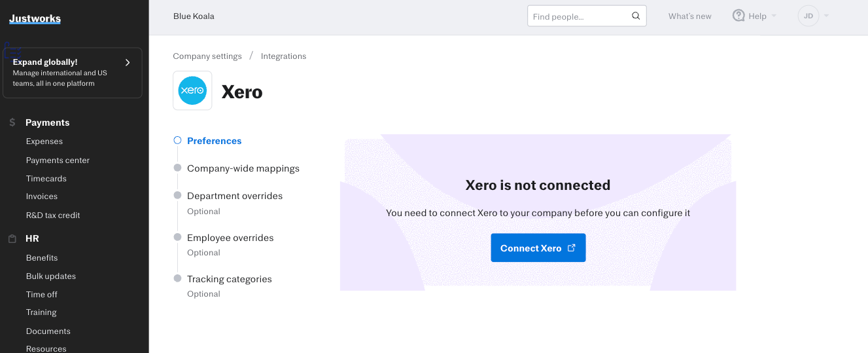Viewport: 868px width, 353px height.
Task: Go to Company-wide mappings step
Action: click(x=243, y=168)
